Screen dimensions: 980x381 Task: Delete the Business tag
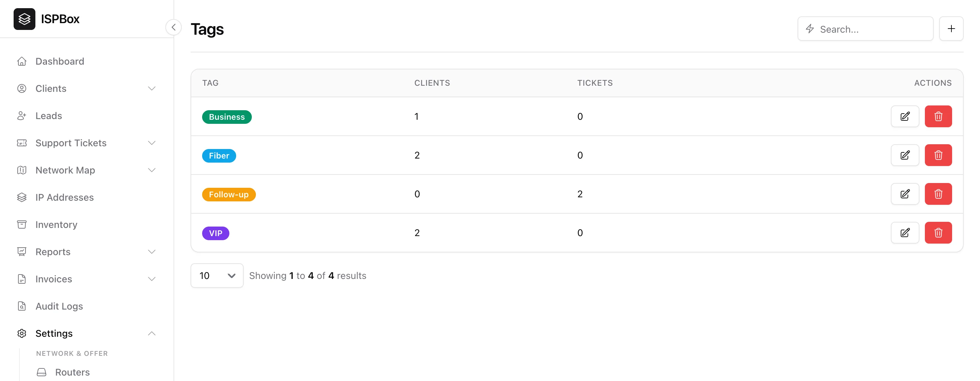(938, 116)
